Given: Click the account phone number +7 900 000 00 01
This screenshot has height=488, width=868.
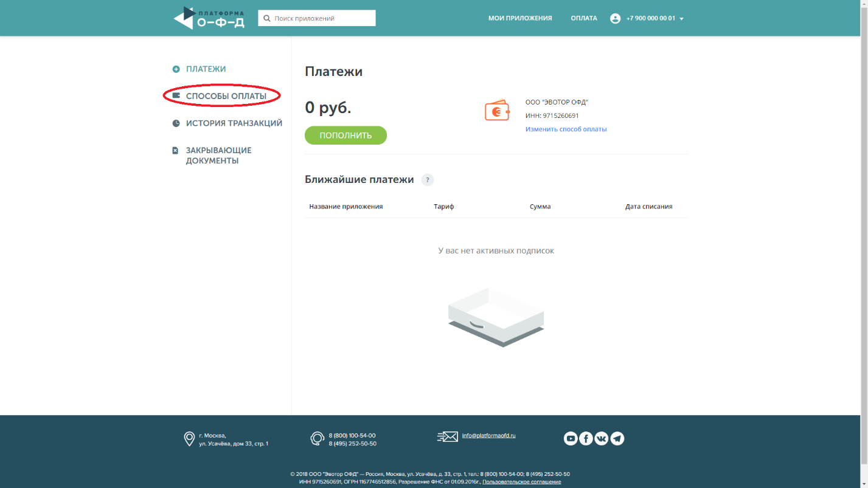Looking at the screenshot, I should click(x=651, y=18).
